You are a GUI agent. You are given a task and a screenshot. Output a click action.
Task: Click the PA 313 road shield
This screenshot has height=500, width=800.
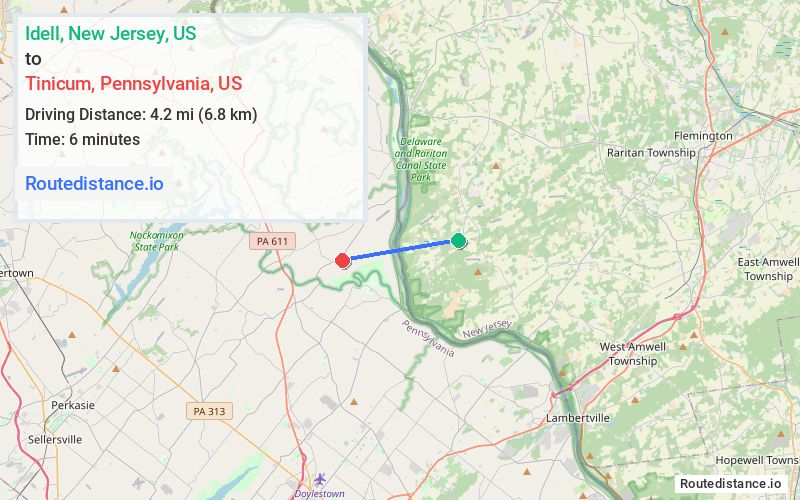209,411
